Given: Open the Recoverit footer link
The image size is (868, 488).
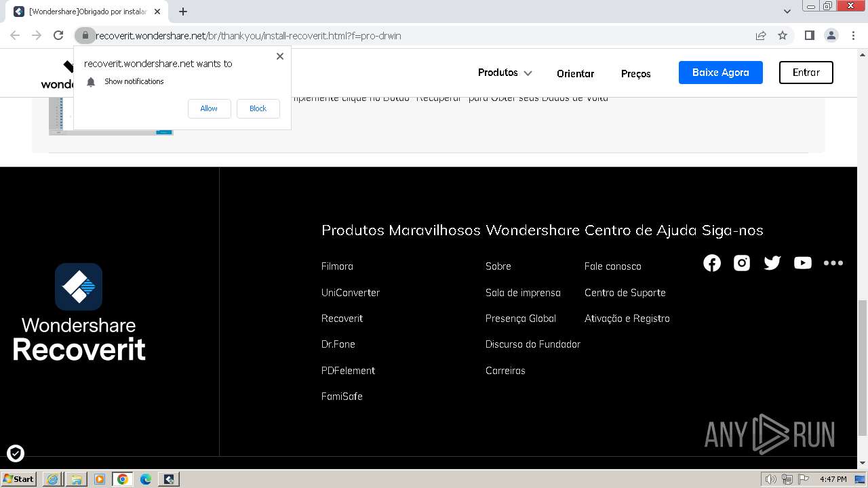Looking at the screenshot, I should tap(342, 319).
